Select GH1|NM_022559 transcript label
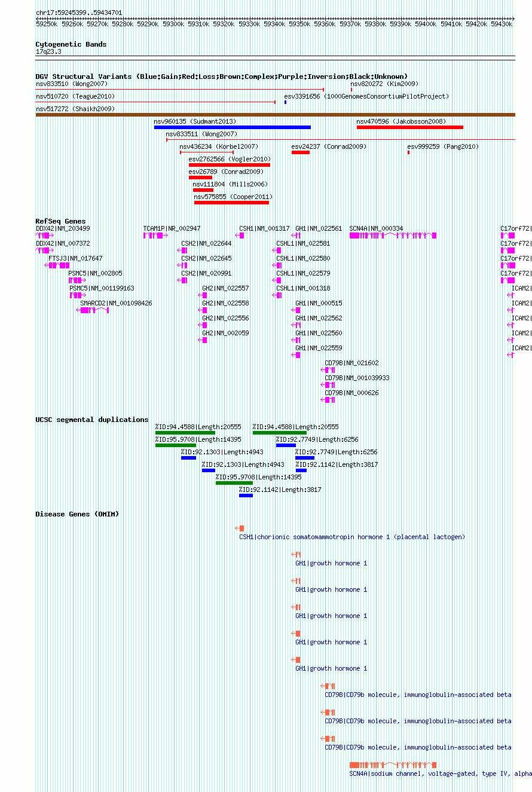The width and height of the screenshot is (532, 792). click(x=319, y=348)
